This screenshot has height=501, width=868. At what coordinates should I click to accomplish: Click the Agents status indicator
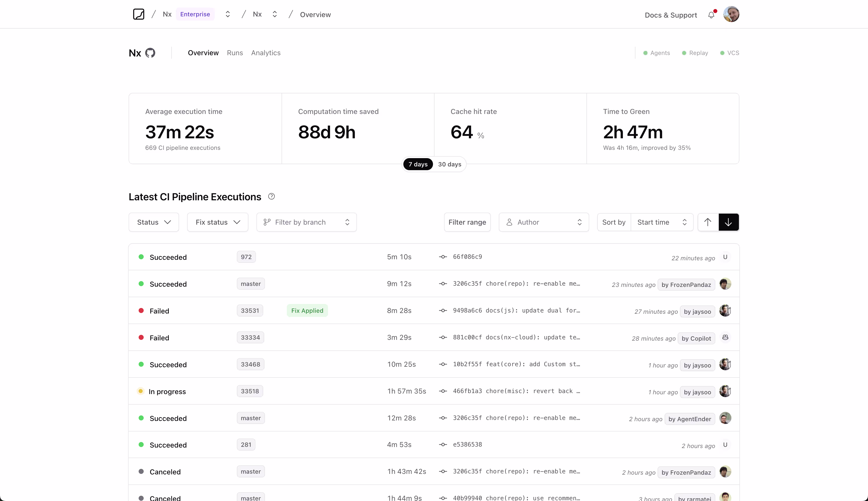click(x=657, y=53)
